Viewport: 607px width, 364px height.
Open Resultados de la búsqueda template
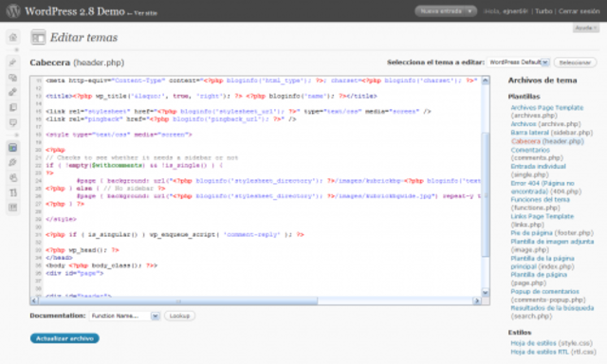[552, 308]
